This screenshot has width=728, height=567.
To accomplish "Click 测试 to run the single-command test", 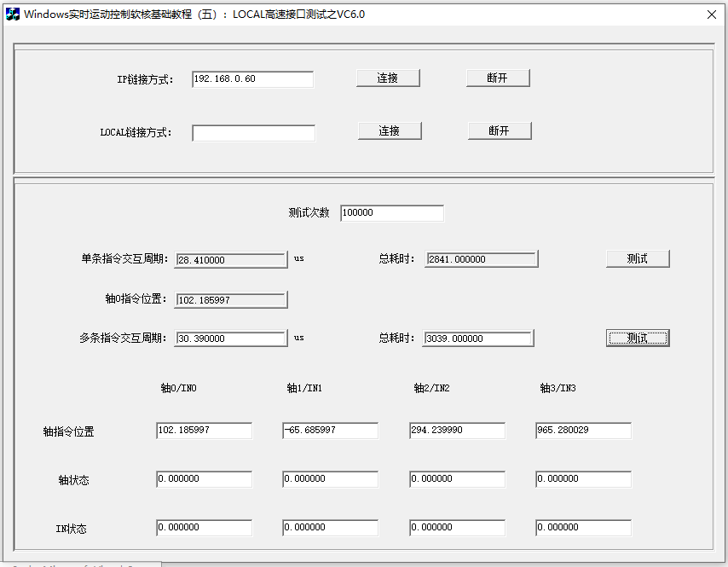I will 638,257.
